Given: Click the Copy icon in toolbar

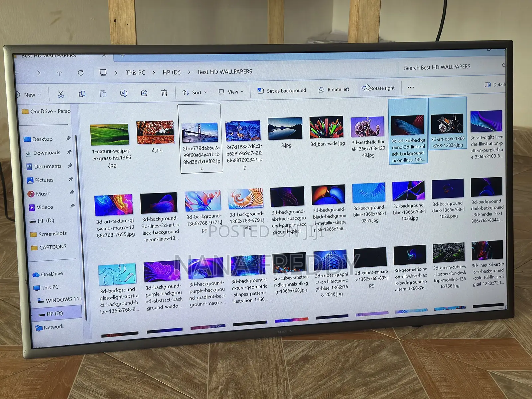Looking at the screenshot, I should coord(82,94).
